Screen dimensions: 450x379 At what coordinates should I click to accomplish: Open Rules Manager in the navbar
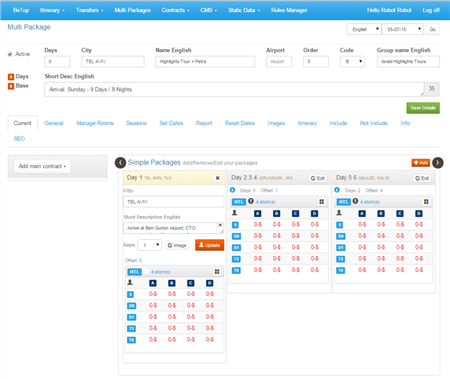tap(289, 10)
